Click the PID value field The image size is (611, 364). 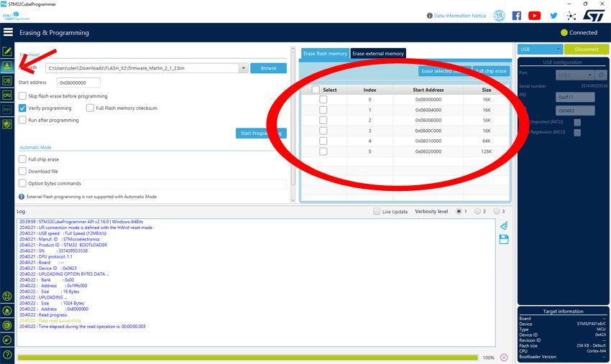pos(575,97)
